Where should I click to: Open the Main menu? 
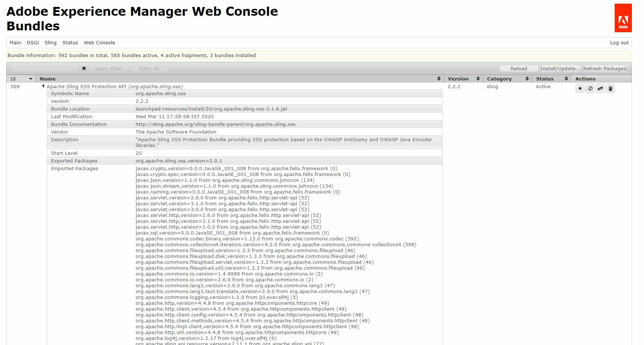pos(15,42)
